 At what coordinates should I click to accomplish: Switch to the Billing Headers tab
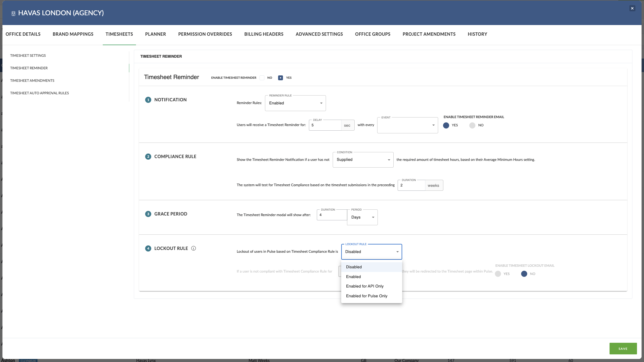pos(264,34)
